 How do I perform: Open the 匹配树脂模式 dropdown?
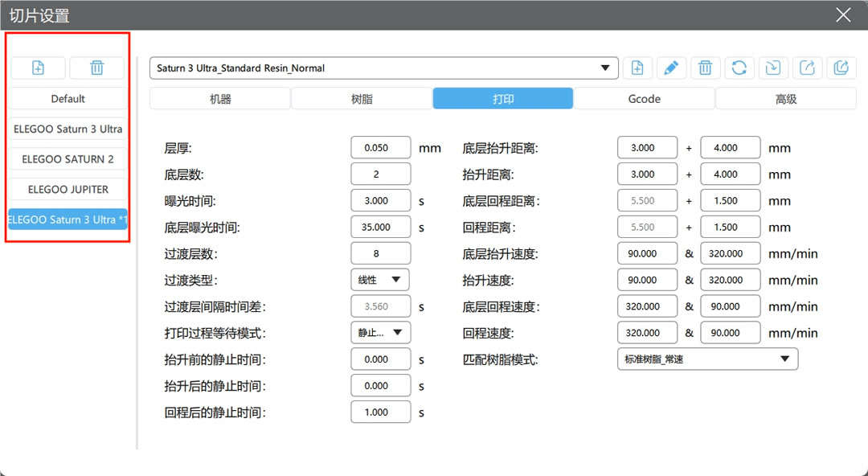(x=707, y=359)
